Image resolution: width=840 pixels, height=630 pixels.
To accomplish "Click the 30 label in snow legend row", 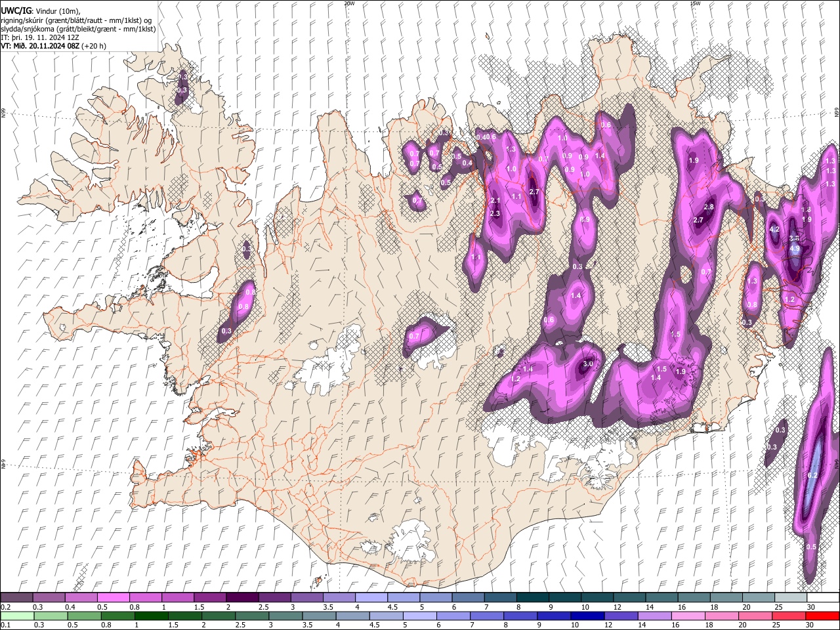I will [x=810, y=607].
